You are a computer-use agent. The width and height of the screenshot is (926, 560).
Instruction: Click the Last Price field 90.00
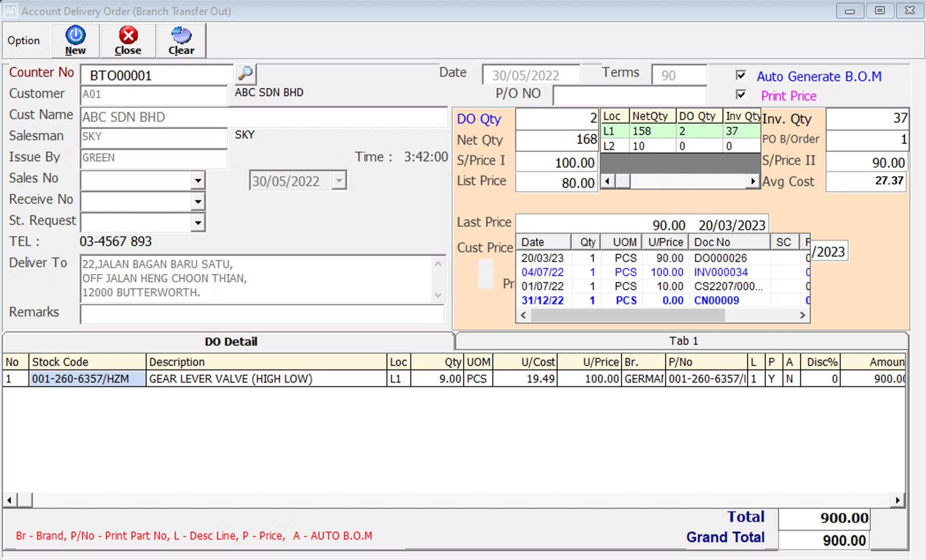[x=642, y=224]
